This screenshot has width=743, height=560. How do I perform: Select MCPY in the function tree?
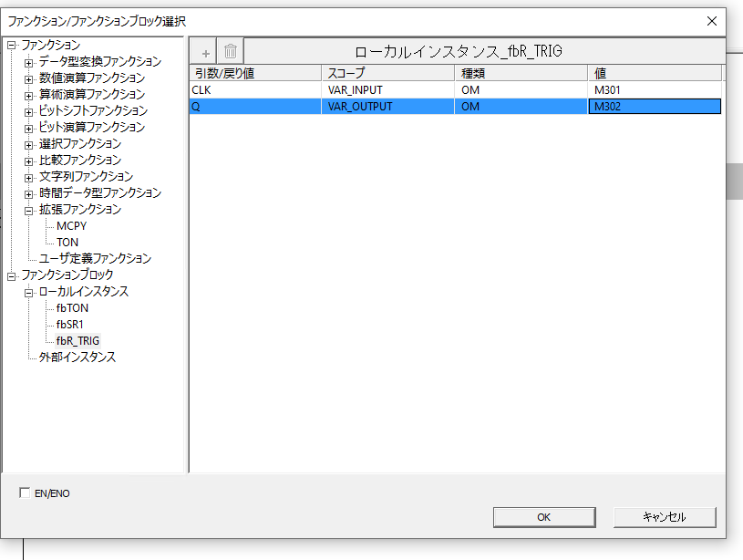(x=71, y=226)
